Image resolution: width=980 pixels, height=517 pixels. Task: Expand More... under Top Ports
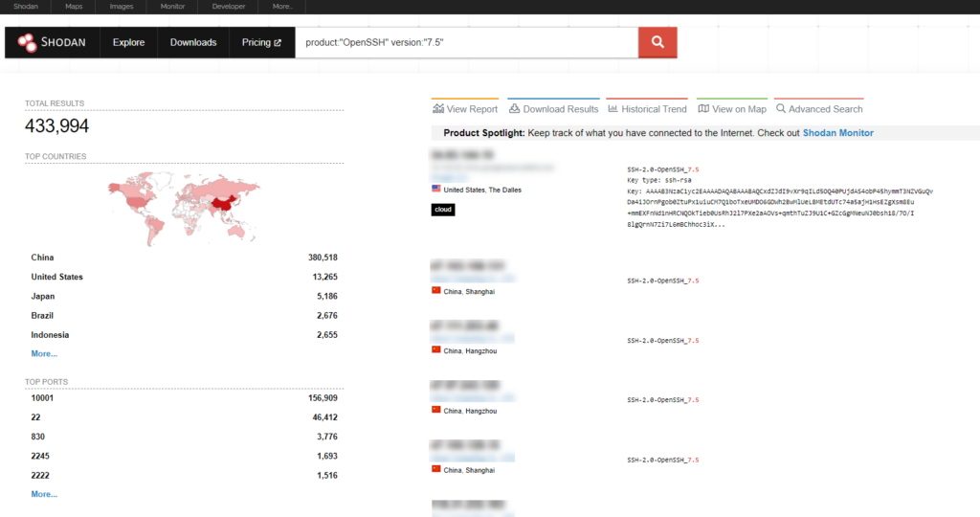tap(44, 494)
